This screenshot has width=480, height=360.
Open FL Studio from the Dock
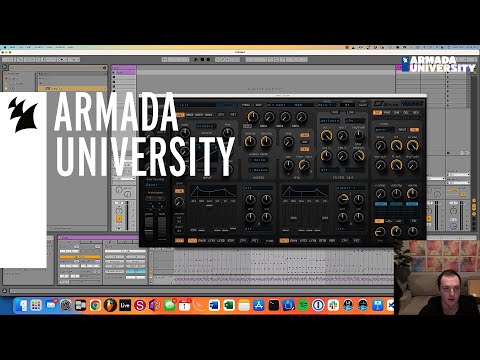coord(110,305)
